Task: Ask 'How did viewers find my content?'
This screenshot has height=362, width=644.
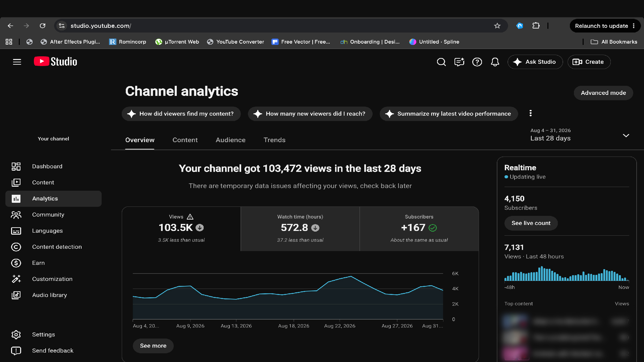Action: pyautogui.click(x=181, y=114)
